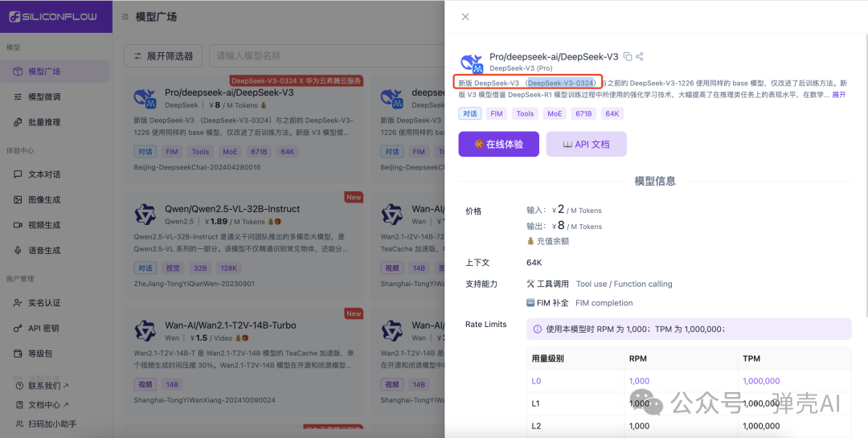Click the Tools tag on first DeepSeek card
The width and height of the screenshot is (868, 438).
coord(200,152)
